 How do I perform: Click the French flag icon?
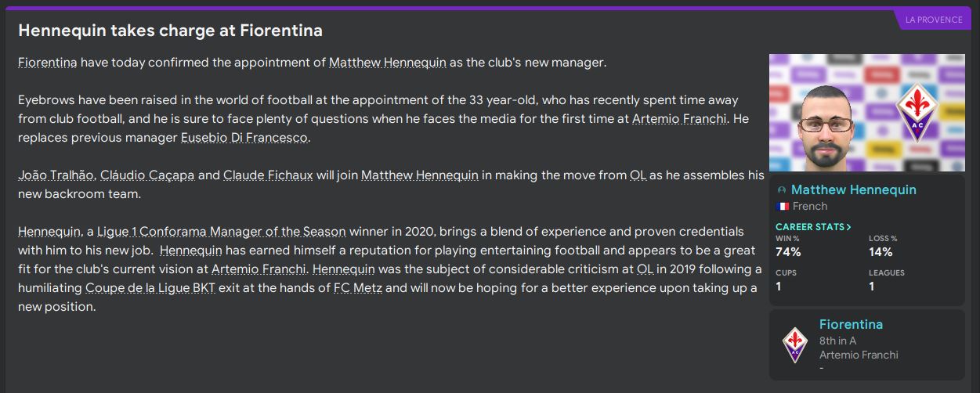point(782,207)
